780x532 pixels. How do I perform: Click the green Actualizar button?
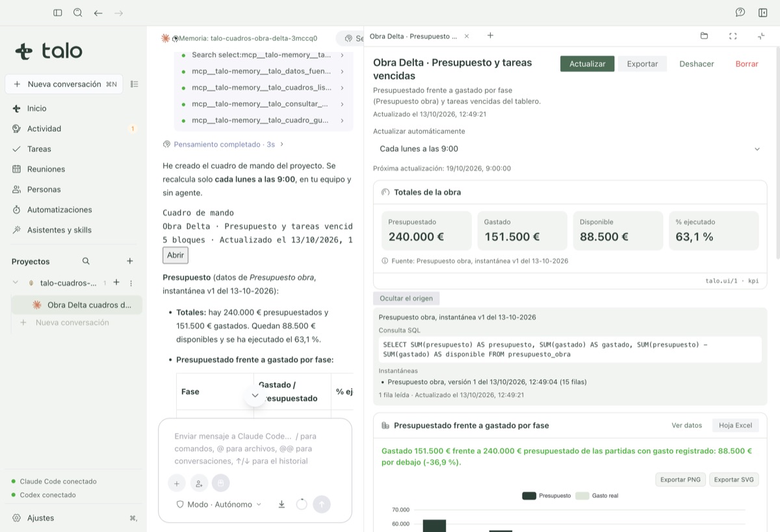coord(587,64)
